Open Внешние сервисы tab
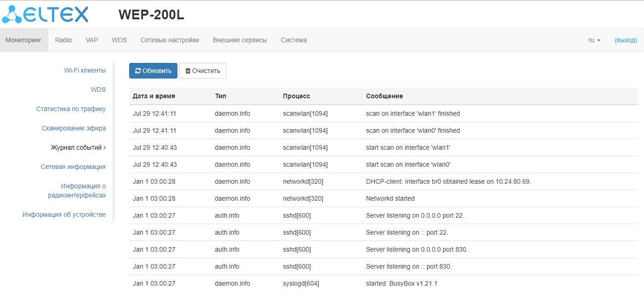 point(239,40)
